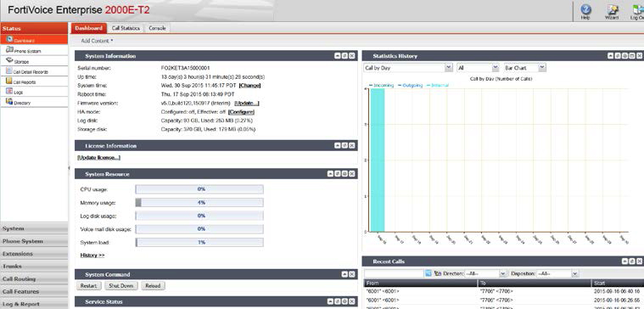Open the Direction dropdown in Recent Calls

(x=486, y=273)
